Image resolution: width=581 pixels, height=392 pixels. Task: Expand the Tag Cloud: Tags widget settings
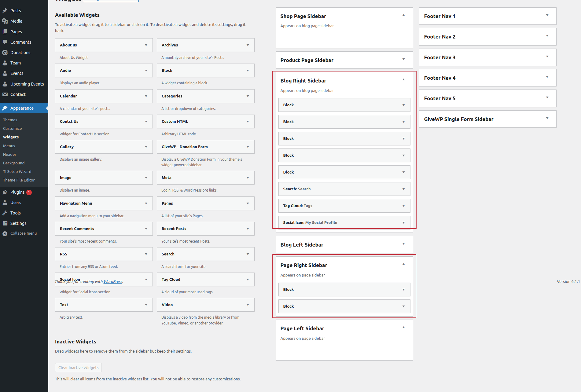point(403,206)
